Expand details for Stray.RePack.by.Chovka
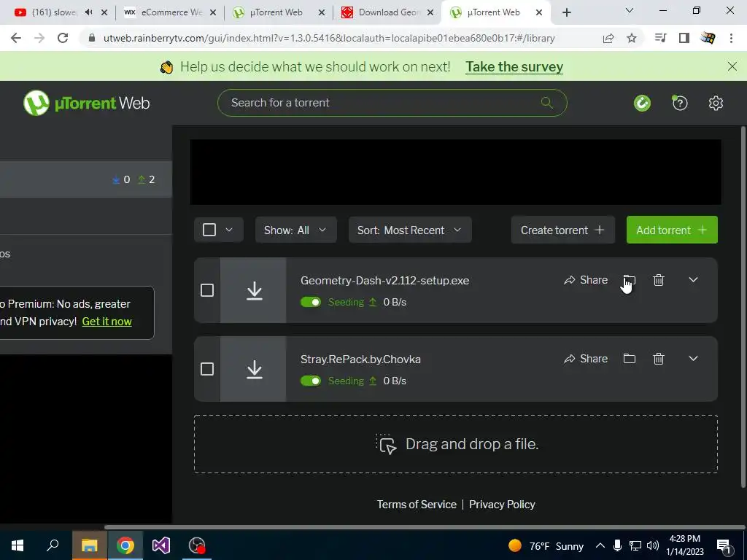747x560 pixels. click(693, 359)
